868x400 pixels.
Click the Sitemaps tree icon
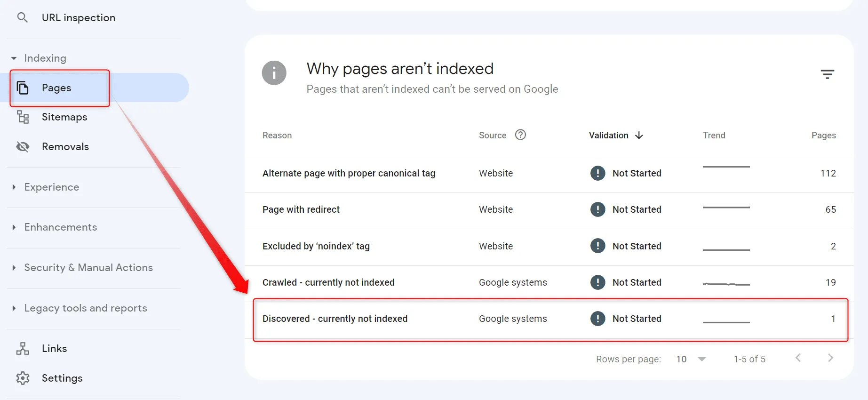pos(23,117)
